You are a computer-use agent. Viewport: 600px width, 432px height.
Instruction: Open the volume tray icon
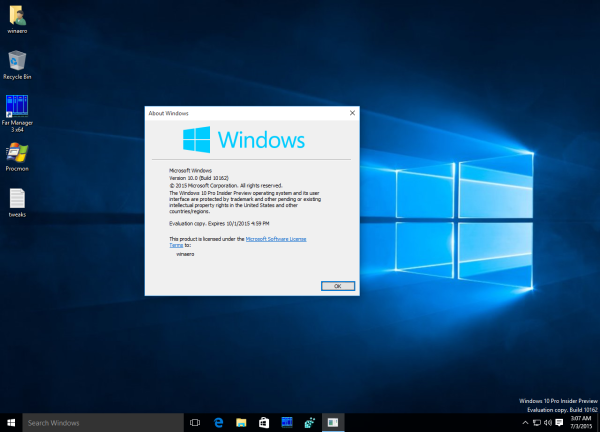(x=548, y=422)
